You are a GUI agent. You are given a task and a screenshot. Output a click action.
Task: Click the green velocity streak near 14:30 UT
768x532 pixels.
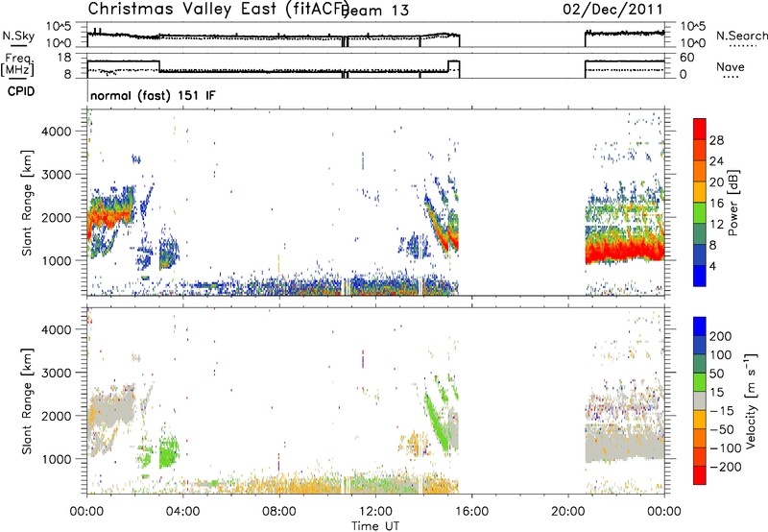436,423
